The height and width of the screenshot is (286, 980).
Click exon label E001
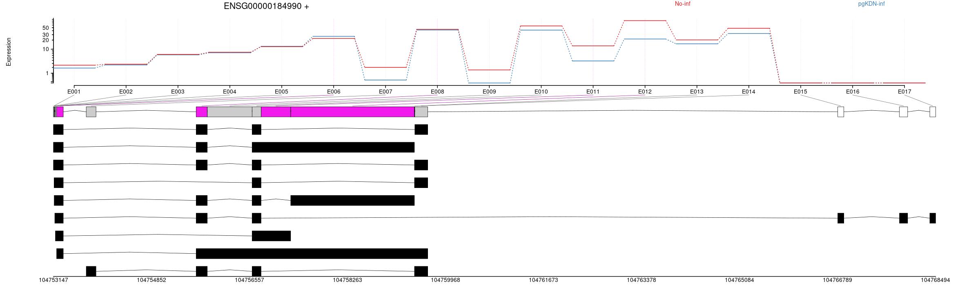click(74, 92)
